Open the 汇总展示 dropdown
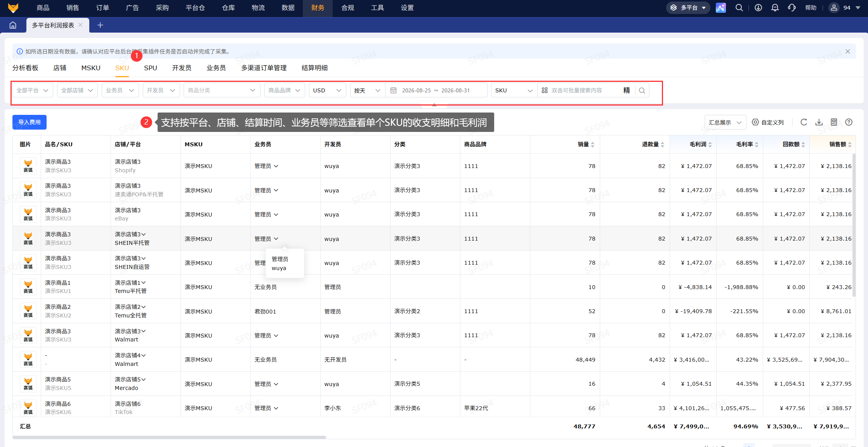This screenshot has width=868, height=447. click(725, 123)
